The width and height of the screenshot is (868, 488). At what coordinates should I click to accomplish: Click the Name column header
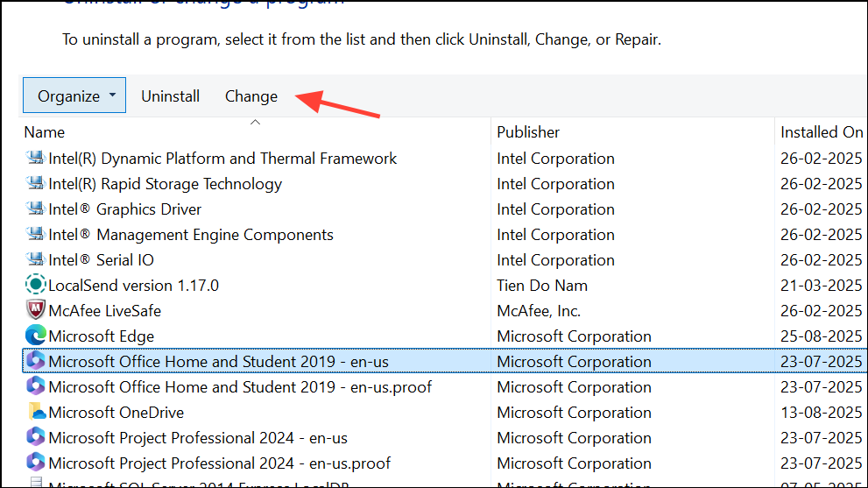[x=45, y=132]
